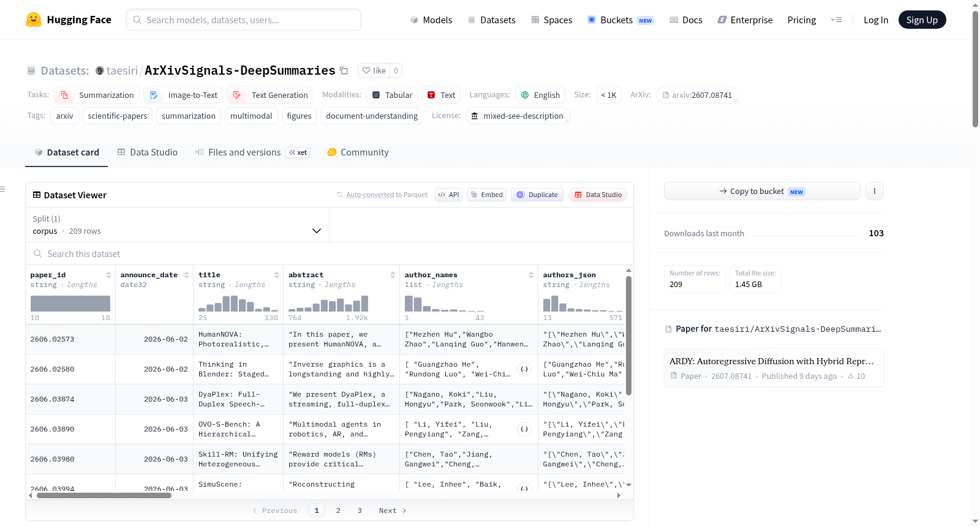Click the abstract lengths histogram
980x527 pixels.
[328, 304]
